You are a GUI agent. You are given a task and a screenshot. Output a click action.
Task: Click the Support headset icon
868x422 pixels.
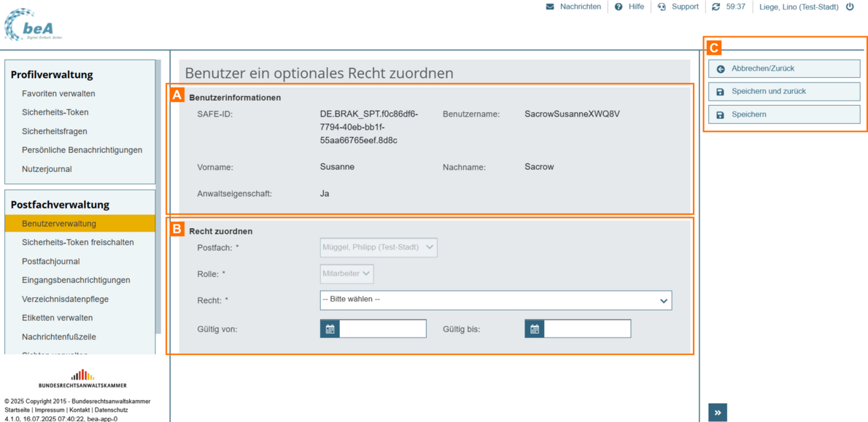662,7
